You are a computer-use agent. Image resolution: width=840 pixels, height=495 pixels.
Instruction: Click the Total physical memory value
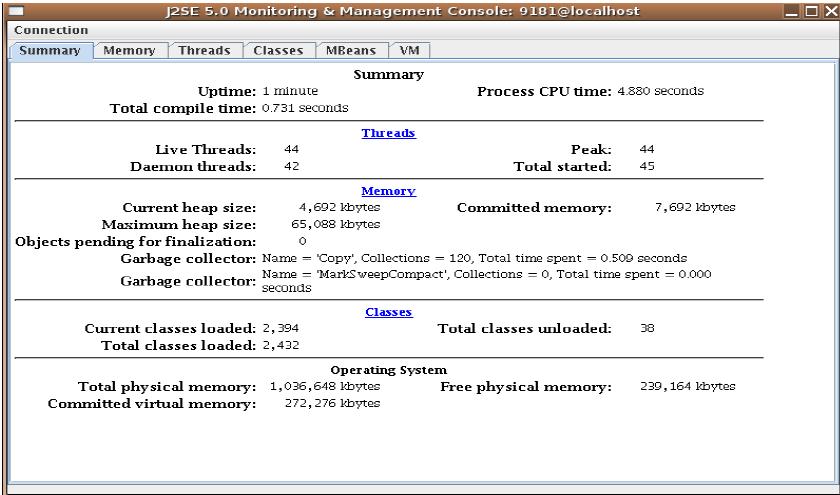click(325, 386)
